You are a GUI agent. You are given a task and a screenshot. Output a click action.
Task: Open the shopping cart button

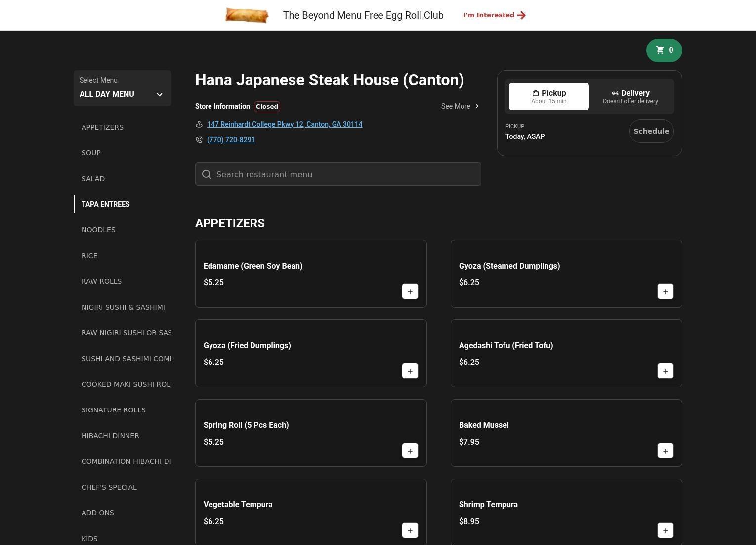[664, 50]
